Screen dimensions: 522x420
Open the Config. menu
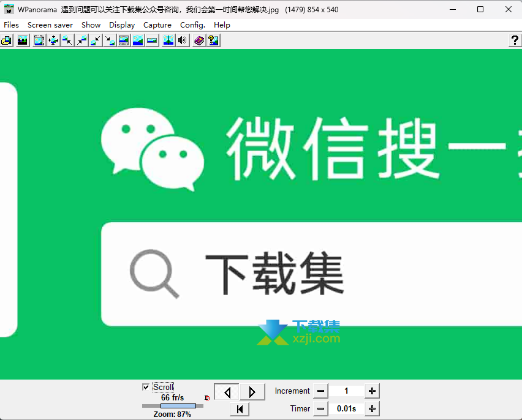point(192,25)
